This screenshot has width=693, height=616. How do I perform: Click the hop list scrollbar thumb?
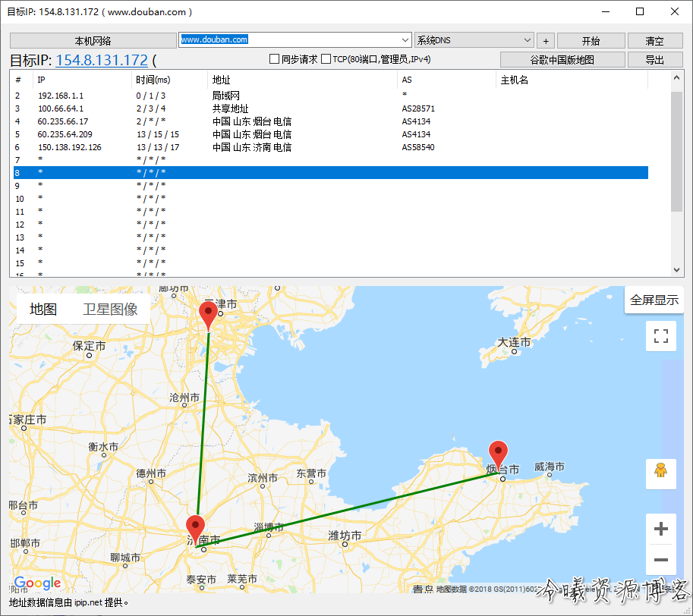coord(676,152)
